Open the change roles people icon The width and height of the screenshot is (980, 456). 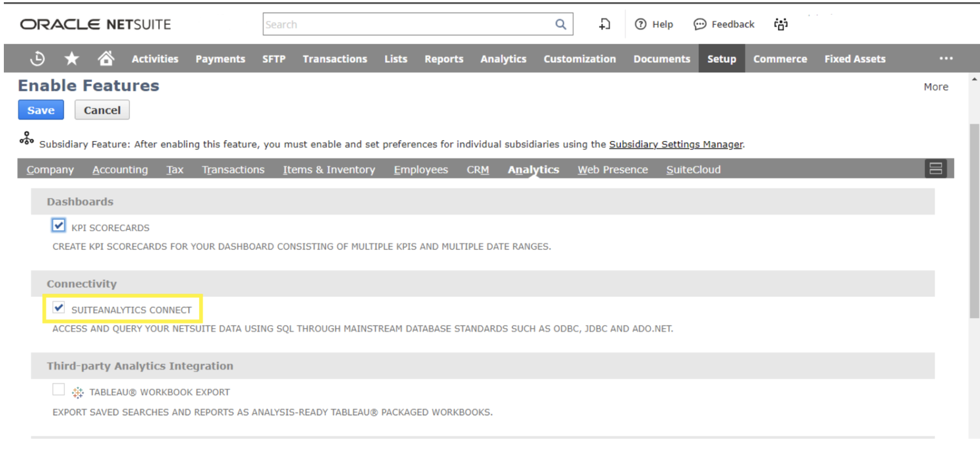pyautogui.click(x=781, y=24)
